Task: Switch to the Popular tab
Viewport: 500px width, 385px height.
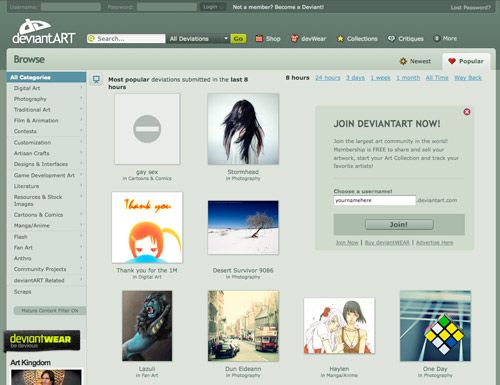Action: pos(466,61)
